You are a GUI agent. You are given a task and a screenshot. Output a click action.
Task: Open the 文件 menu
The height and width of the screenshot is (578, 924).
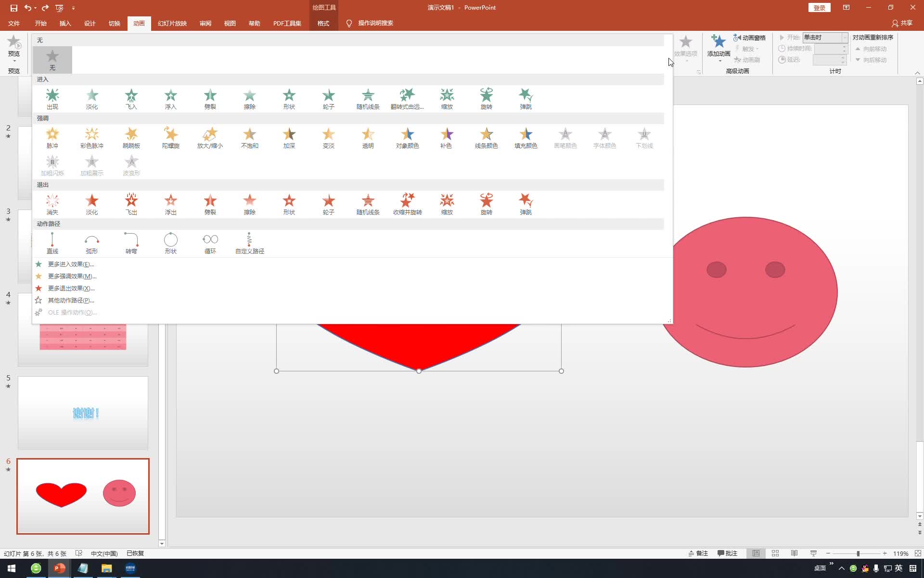click(14, 23)
